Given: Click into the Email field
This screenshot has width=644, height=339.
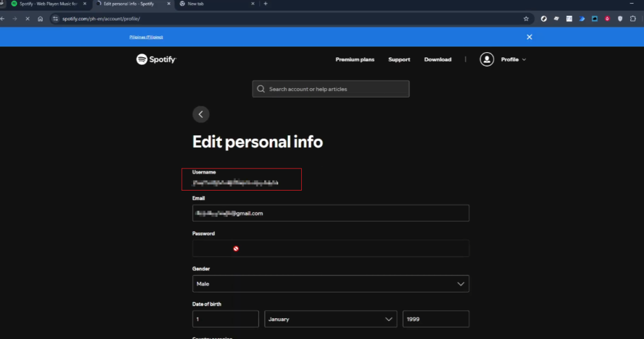Looking at the screenshot, I should [331, 213].
